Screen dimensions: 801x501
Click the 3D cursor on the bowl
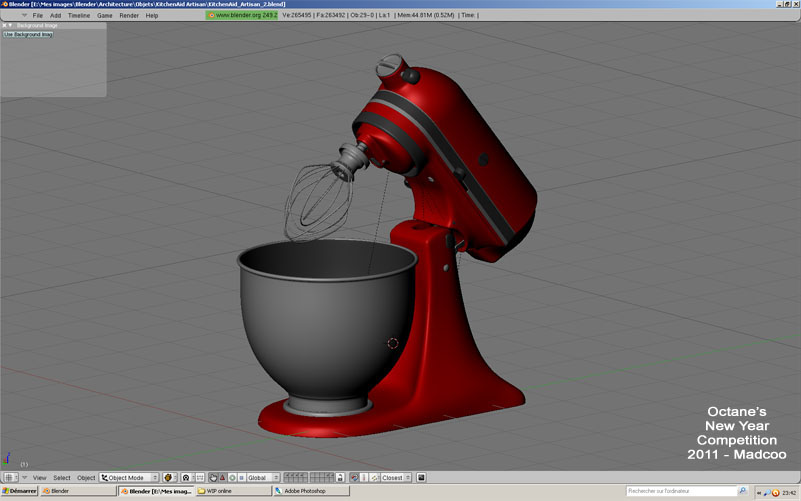pos(392,343)
